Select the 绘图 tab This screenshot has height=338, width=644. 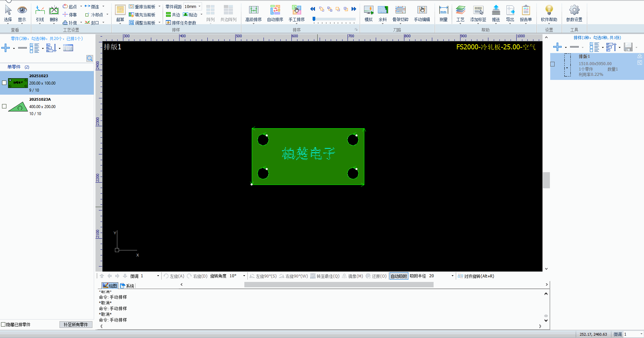(110, 286)
